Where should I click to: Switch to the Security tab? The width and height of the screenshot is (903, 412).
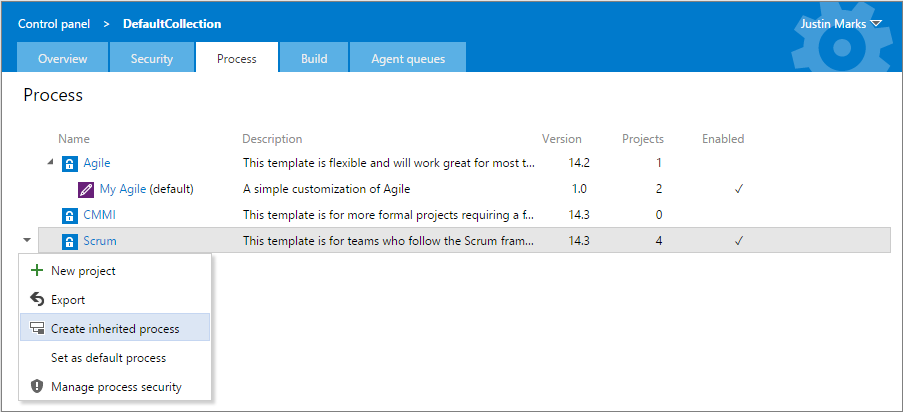click(151, 59)
